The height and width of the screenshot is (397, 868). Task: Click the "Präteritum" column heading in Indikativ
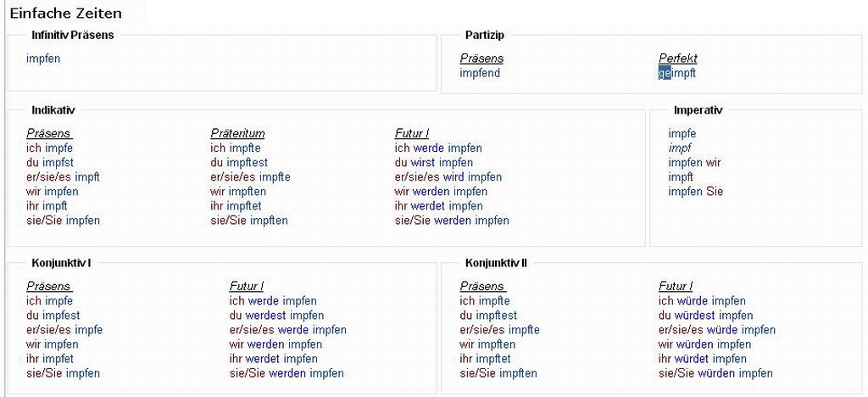point(237,133)
